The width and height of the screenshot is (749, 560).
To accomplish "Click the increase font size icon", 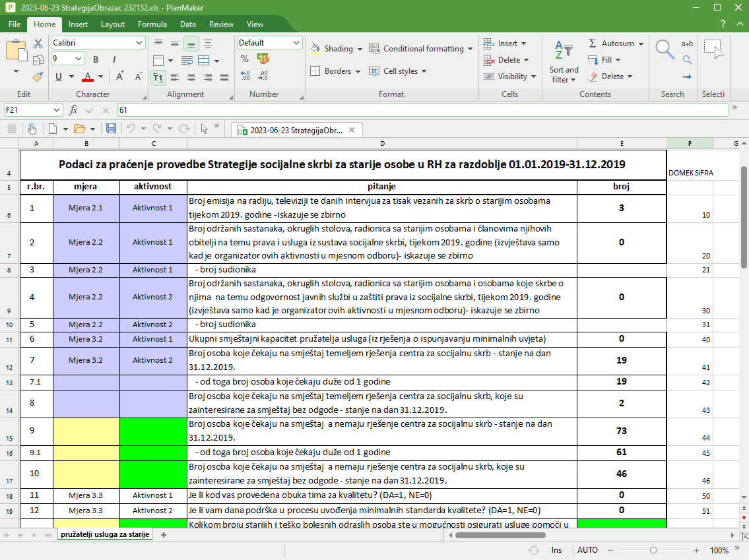I will pyautogui.click(x=120, y=77).
